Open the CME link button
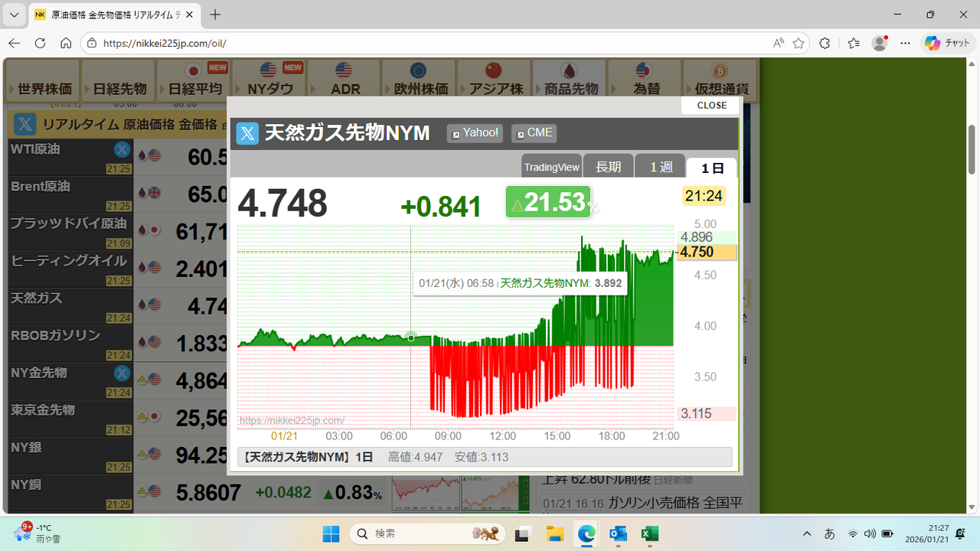The image size is (980, 551). [534, 133]
